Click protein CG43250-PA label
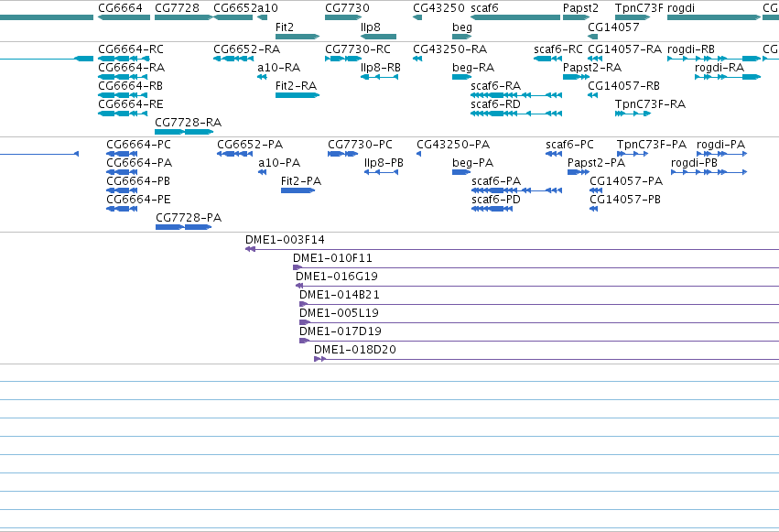779x532 pixels. (453, 145)
